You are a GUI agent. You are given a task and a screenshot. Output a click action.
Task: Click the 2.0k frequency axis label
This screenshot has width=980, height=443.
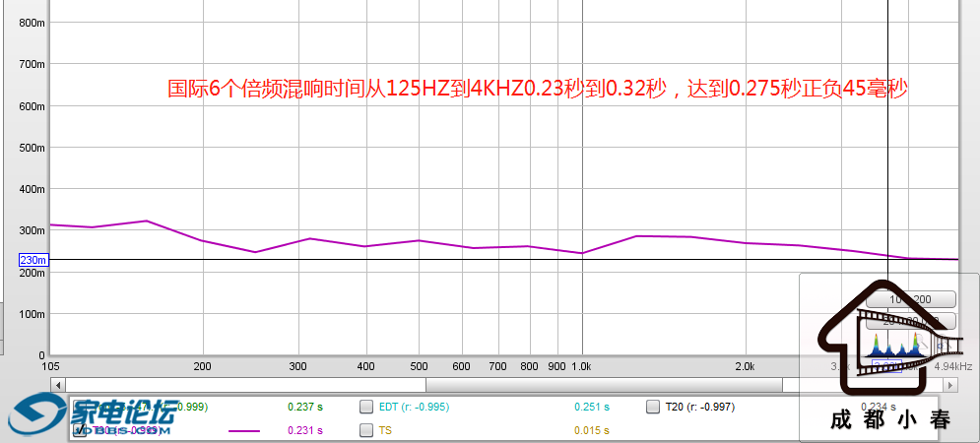tap(745, 367)
